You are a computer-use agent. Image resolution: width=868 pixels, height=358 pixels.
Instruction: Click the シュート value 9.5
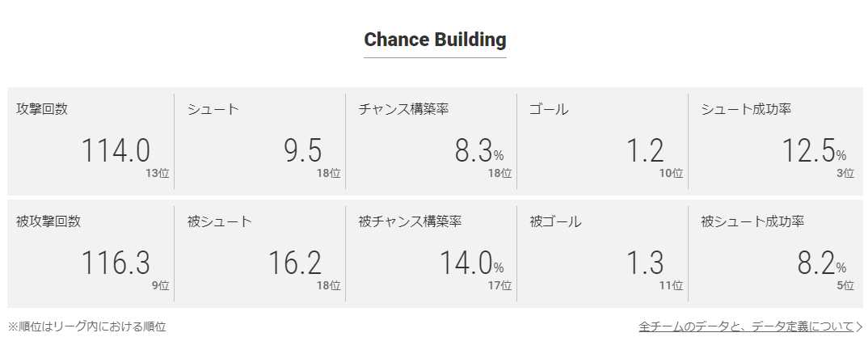pos(303,151)
